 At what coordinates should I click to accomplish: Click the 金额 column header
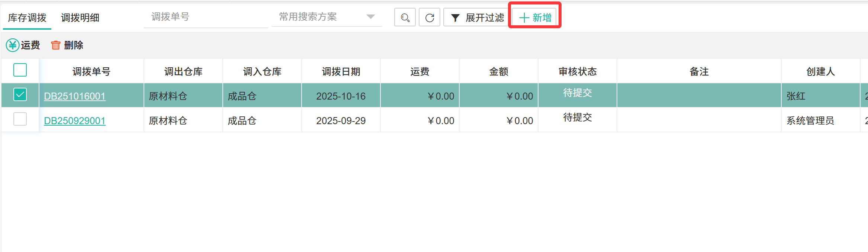pyautogui.click(x=499, y=71)
